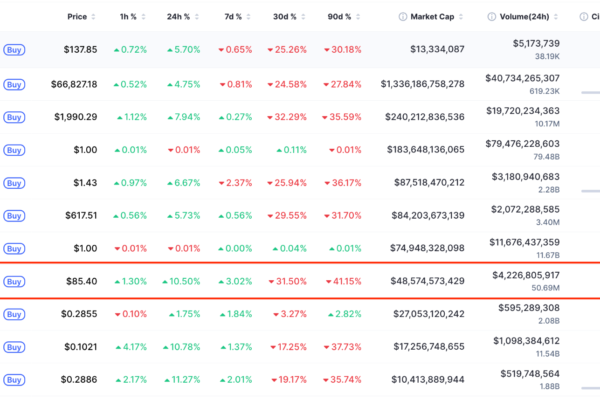Open volume value $4,226,805,917 link
600x400 pixels.
point(540,275)
